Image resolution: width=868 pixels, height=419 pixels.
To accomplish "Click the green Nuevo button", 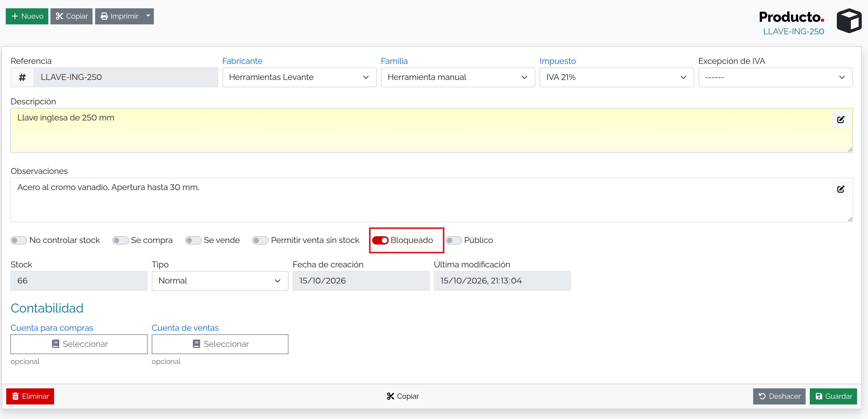I will pyautogui.click(x=27, y=16).
